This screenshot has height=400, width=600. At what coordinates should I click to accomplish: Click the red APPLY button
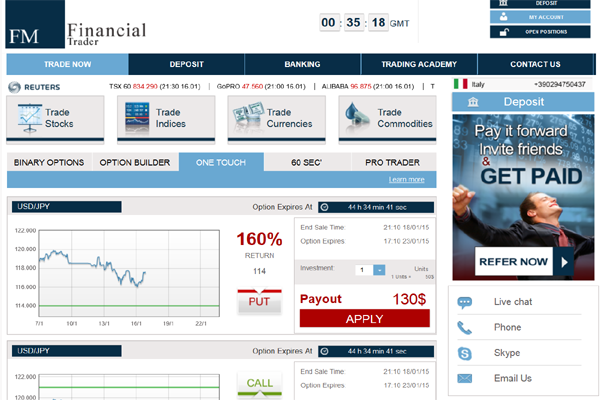coord(365,318)
